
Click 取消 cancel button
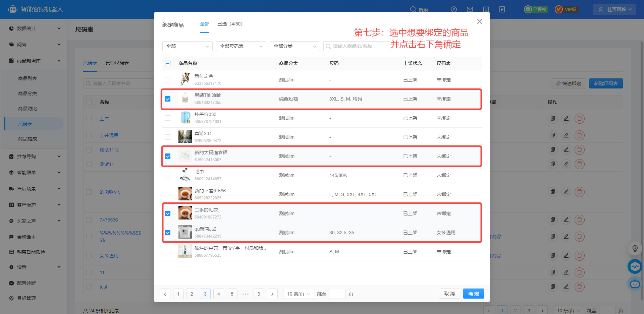pyautogui.click(x=449, y=294)
